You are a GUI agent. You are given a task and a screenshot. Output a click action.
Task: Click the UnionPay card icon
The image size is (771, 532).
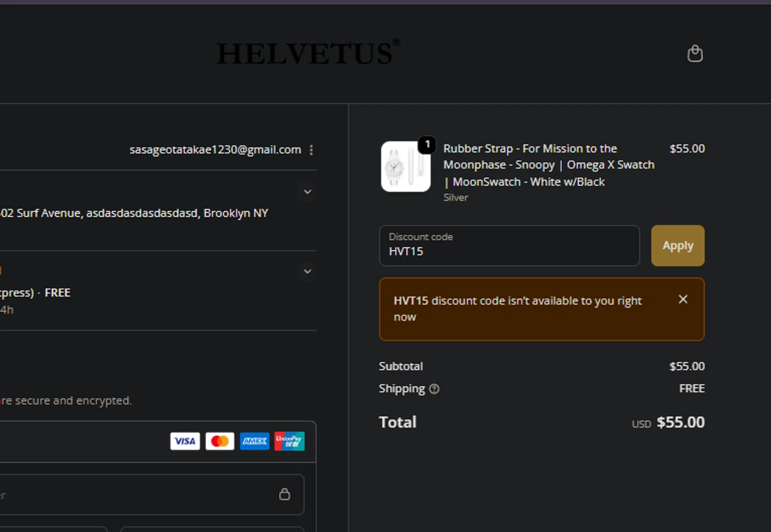(289, 441)
